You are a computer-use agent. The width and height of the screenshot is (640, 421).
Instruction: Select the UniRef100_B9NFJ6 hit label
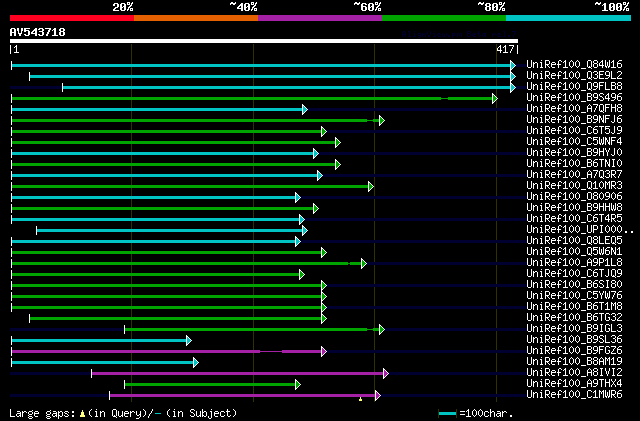coord(574,119)
